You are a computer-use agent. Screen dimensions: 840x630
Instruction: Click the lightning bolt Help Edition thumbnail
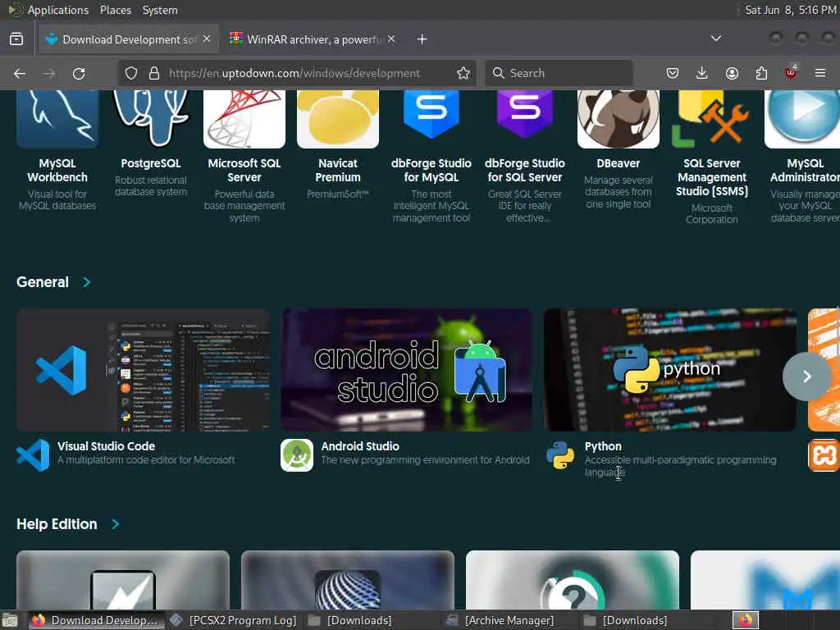point(123,580)
